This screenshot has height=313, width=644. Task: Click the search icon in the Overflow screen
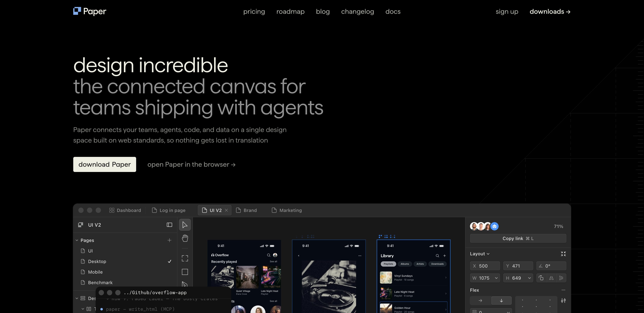pyautogui.click(x=269, y=255)
